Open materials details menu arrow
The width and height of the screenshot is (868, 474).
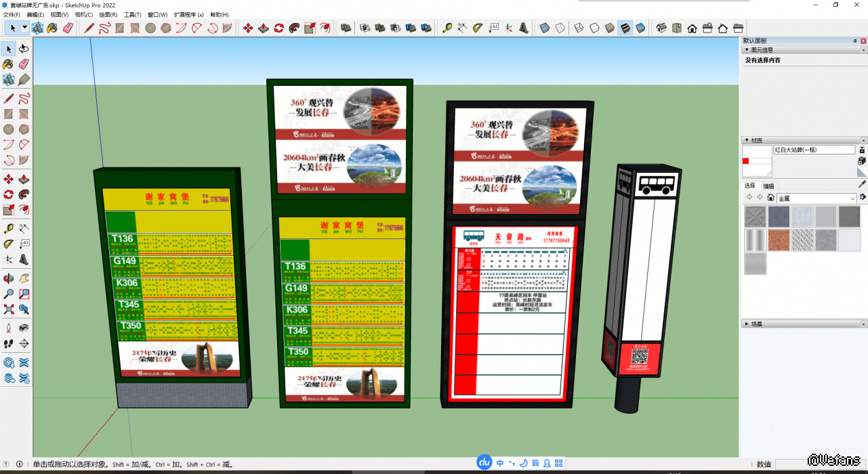(863, 197)
